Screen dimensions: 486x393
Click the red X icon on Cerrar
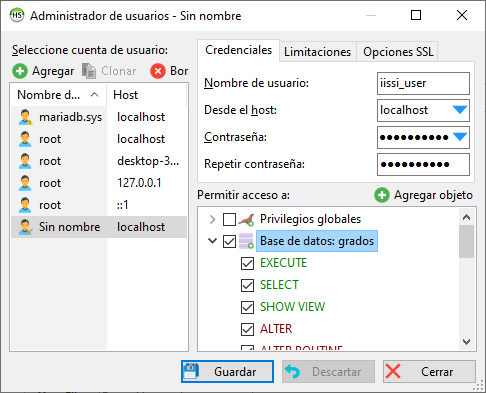(x=393, y=371)
